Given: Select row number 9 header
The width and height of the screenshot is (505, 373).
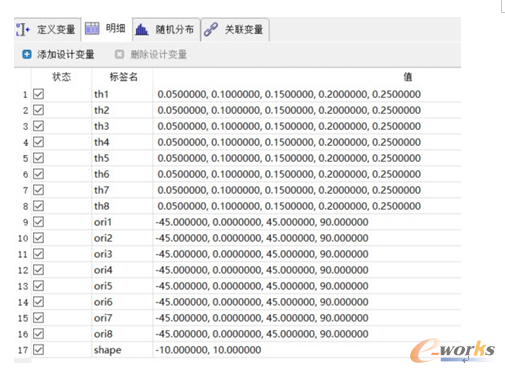Looking at the screenshot, I should (23, 222).
